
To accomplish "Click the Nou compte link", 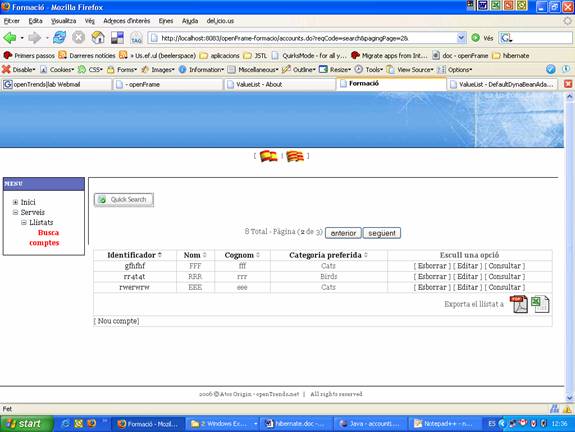I will click(116, 321).
